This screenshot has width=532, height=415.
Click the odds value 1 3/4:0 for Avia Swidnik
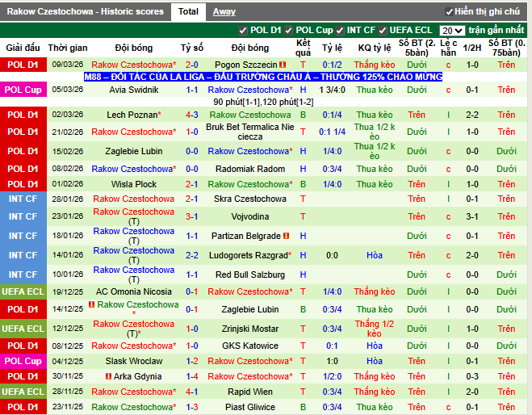(332, 90)
